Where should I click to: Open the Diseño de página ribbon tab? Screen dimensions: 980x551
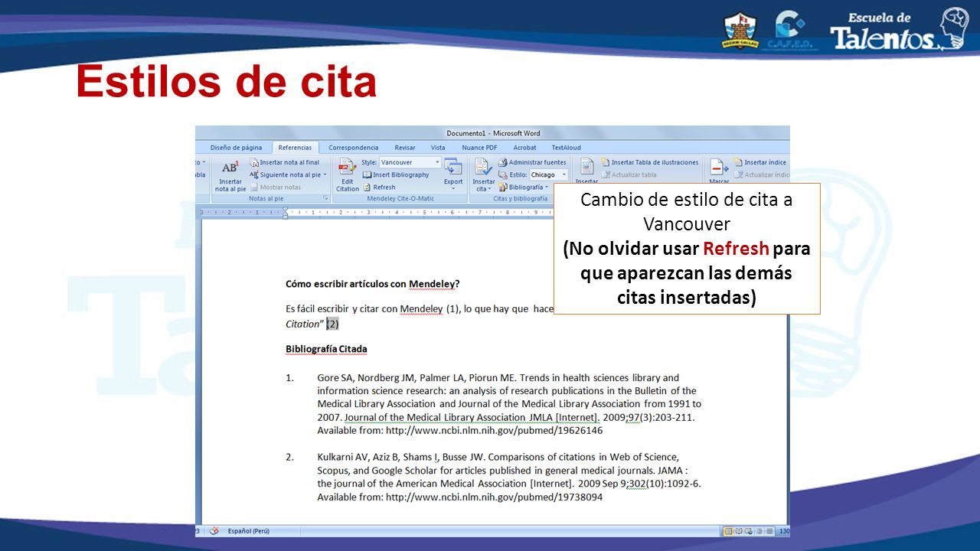click(236, 148)
